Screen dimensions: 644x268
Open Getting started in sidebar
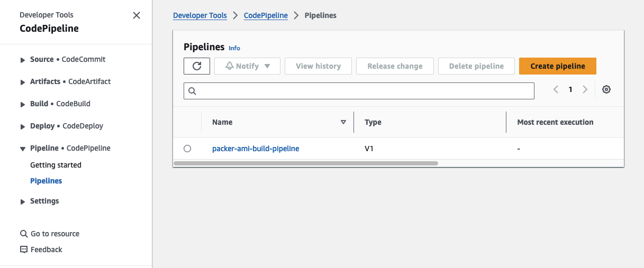pyautogui.click(x=56, y=165)
